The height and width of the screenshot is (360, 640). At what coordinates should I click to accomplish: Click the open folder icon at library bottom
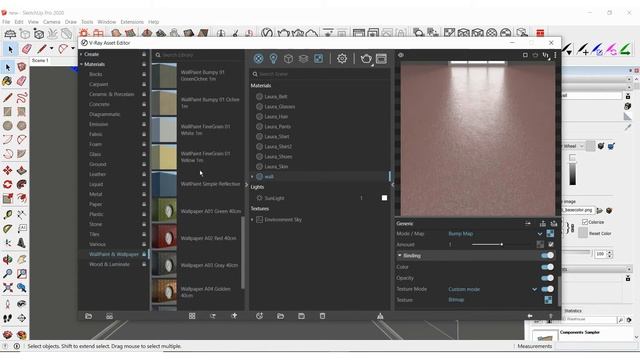(x=89, y=316)
